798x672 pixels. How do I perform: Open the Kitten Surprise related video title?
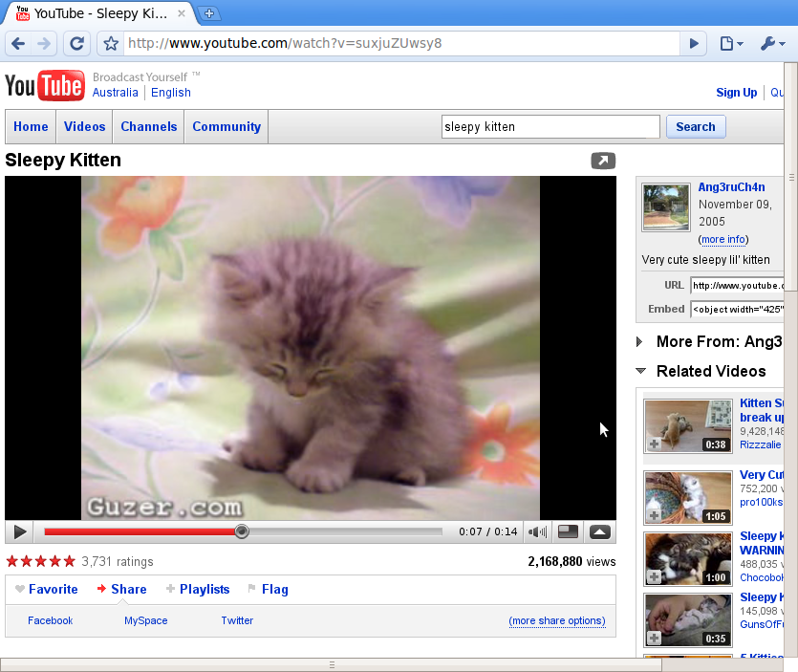point(762,410)
